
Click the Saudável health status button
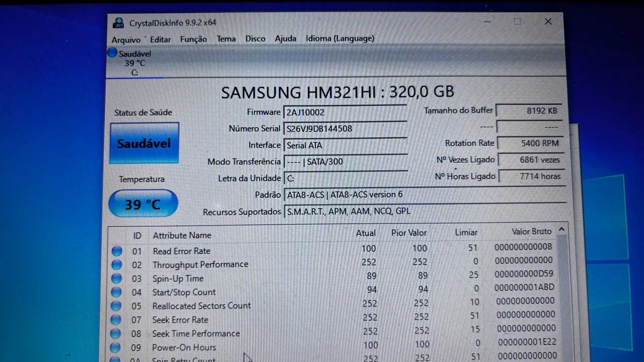tap(144, 143)
